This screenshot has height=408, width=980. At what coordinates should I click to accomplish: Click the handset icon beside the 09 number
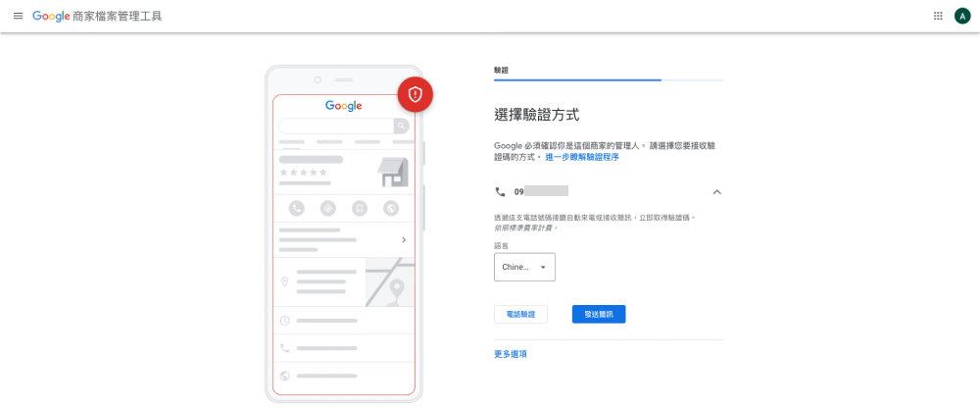click(x=501, y=192)
